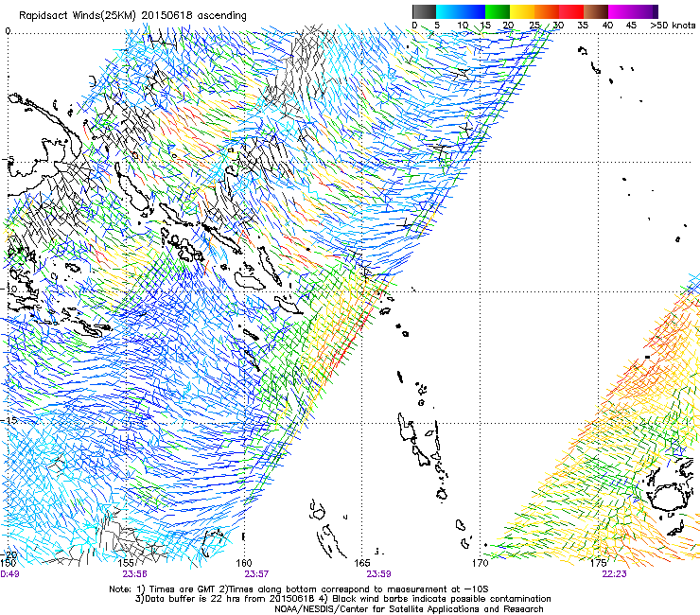Click the legend tick label '40'
The width and height of the screenshot is (700, 615).
(x=607, y=26)
